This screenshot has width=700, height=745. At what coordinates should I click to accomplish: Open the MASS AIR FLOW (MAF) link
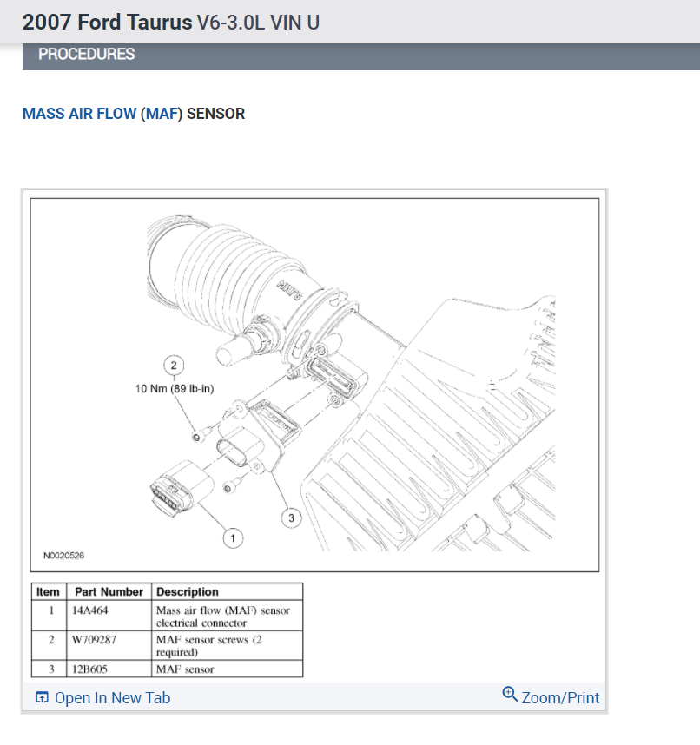coord(102,114)
